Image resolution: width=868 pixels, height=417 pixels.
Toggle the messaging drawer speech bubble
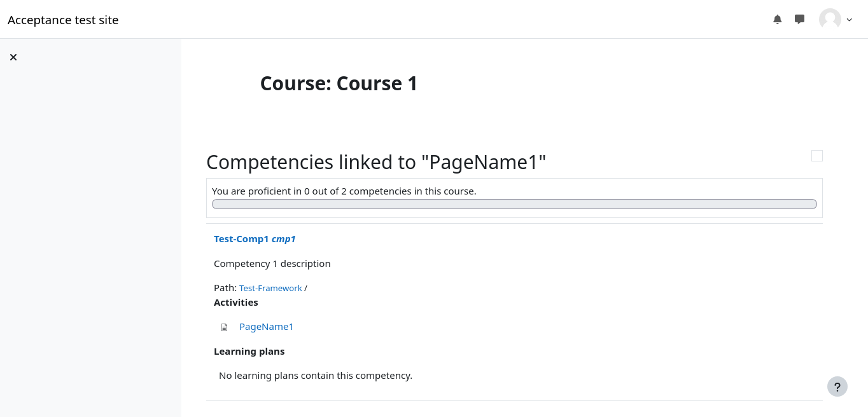pyautogui.click(x=799, y=20)
